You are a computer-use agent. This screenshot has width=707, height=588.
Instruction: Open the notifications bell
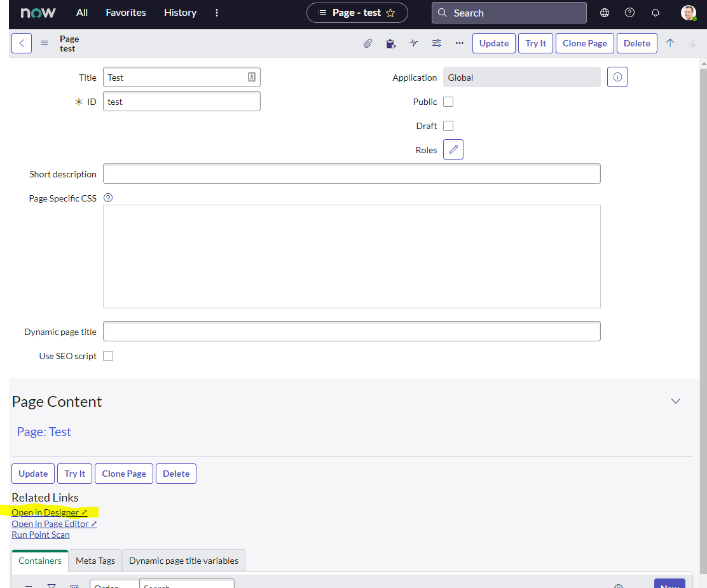655,12
